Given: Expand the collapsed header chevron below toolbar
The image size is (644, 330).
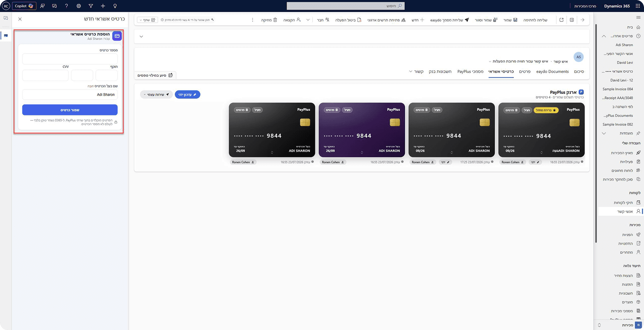Looking at the screenshot, I should pos(141,36).
